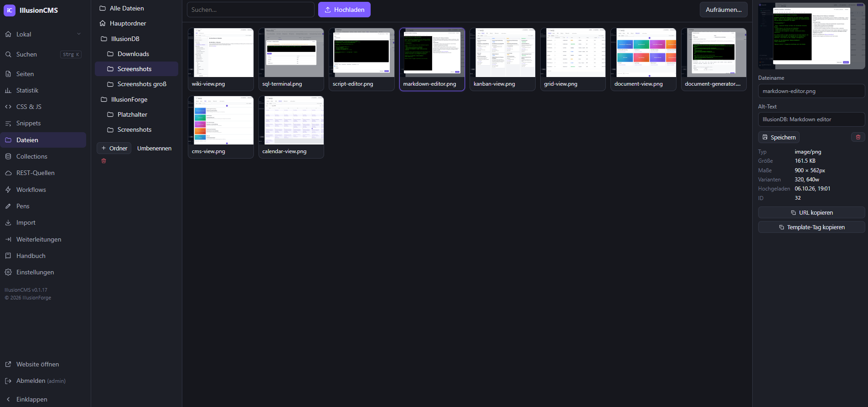Screen dimensions: 868x407
Task: Select the Platzhalter folder
Action: pos(136,114)
